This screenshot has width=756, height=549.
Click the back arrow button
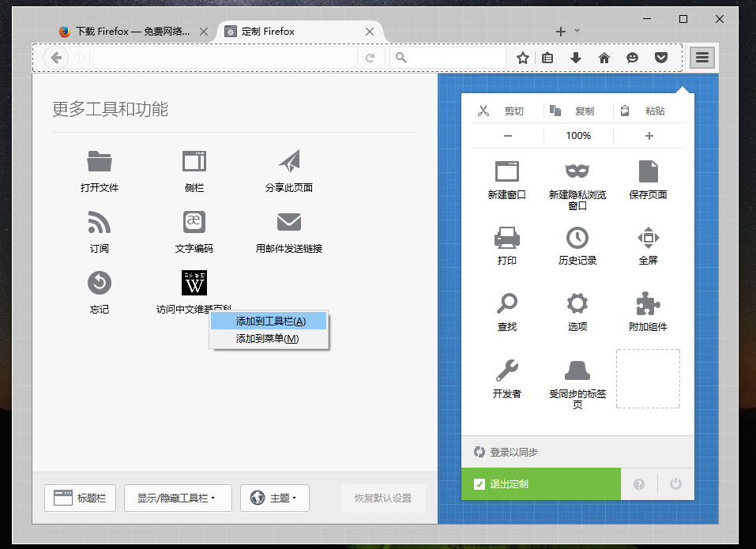pyautogui.click(x=56, y=58)
